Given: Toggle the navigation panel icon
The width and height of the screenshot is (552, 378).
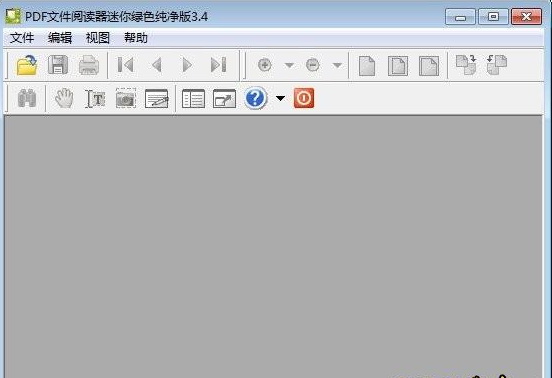Looking at the screenshot, I should (x=193, y=99).
